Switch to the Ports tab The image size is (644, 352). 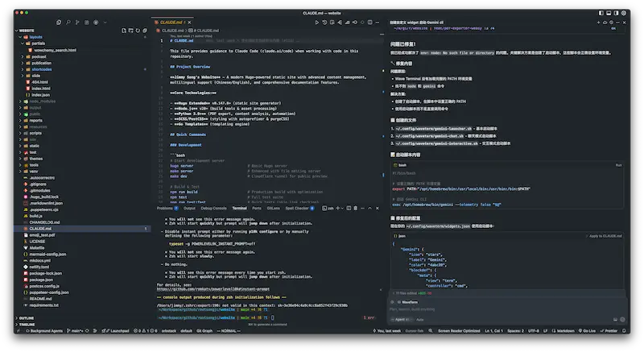tap(257, 209)
